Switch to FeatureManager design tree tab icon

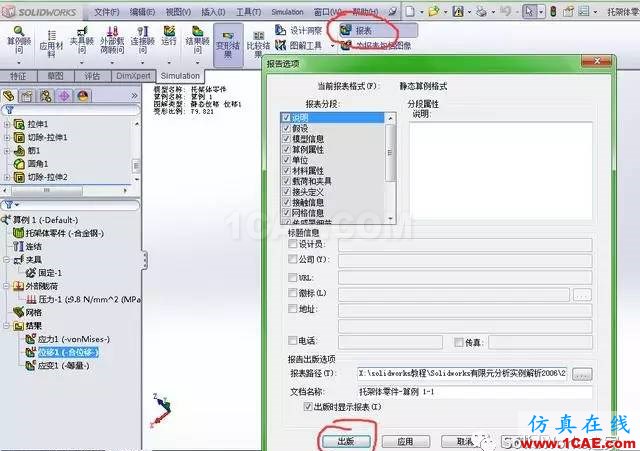click(9, 96)
